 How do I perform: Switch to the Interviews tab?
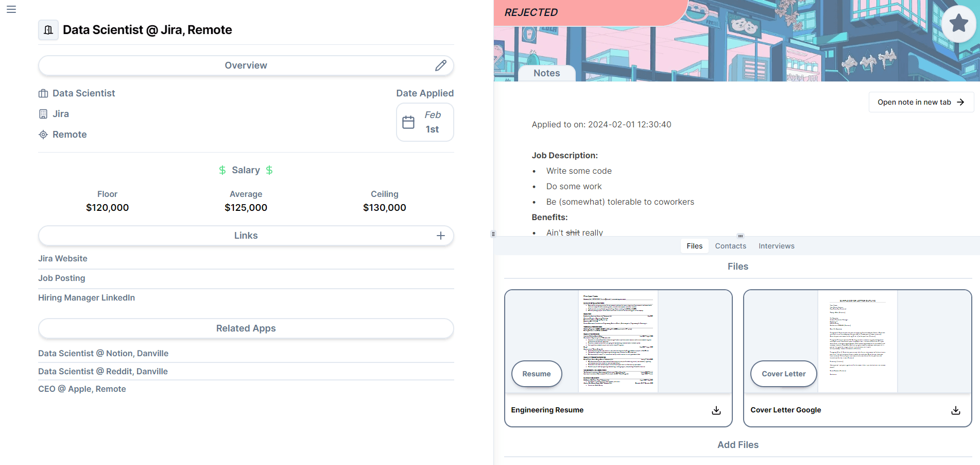(x=776, y=246)
